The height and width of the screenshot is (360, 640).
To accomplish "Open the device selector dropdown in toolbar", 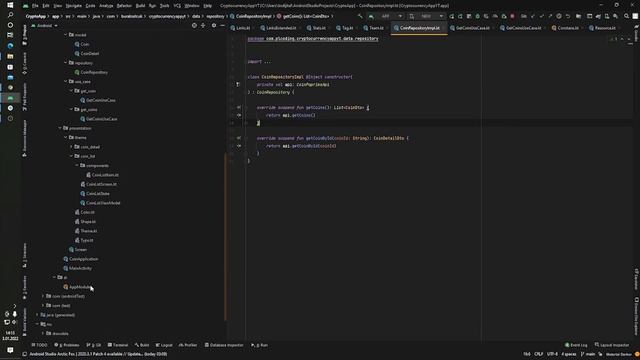I will click(427, 16).
